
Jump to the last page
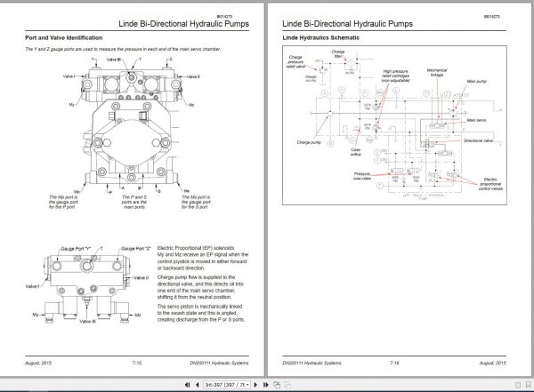(x=265, y=385)
